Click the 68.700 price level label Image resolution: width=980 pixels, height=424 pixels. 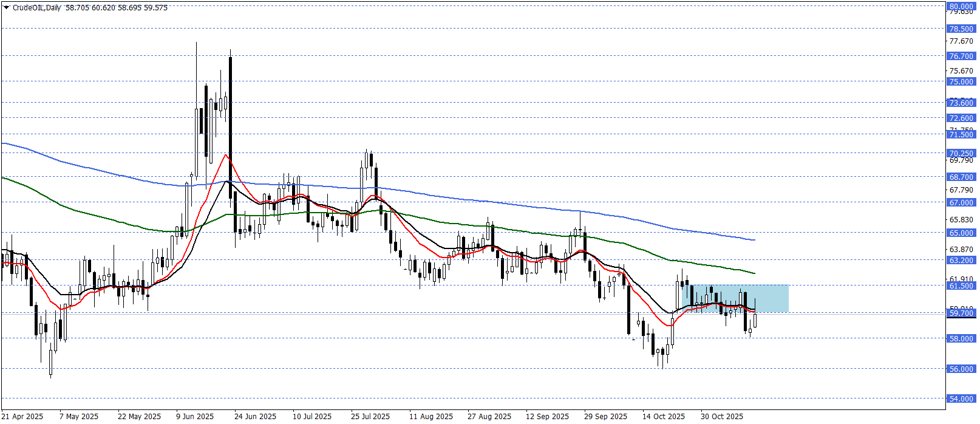point(961,177)
